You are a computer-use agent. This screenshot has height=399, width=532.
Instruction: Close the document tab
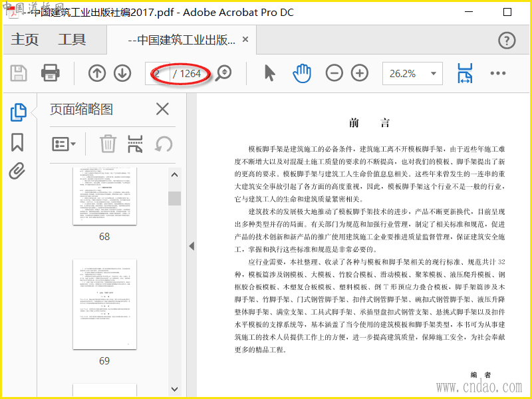pos(245,39)
